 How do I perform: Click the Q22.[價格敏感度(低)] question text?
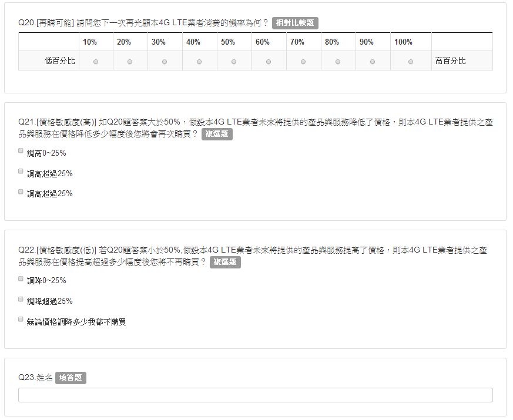[x=253, y=256]
